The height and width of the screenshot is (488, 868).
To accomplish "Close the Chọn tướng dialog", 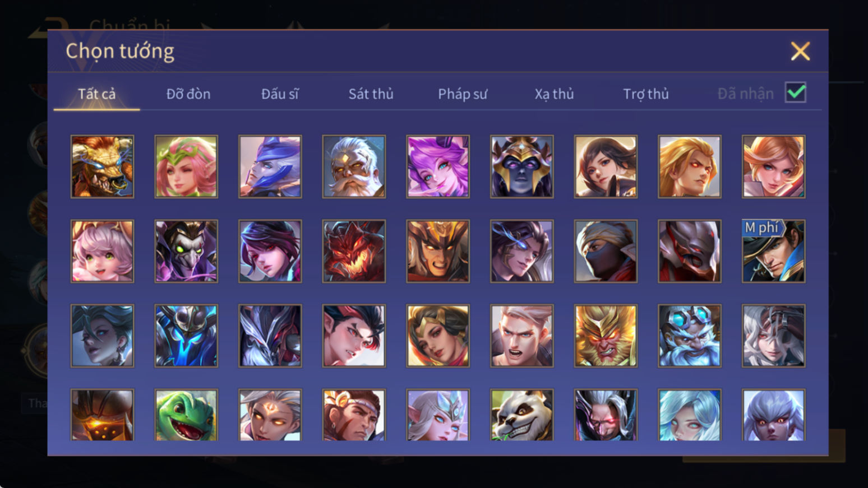I will click(800, 51).
